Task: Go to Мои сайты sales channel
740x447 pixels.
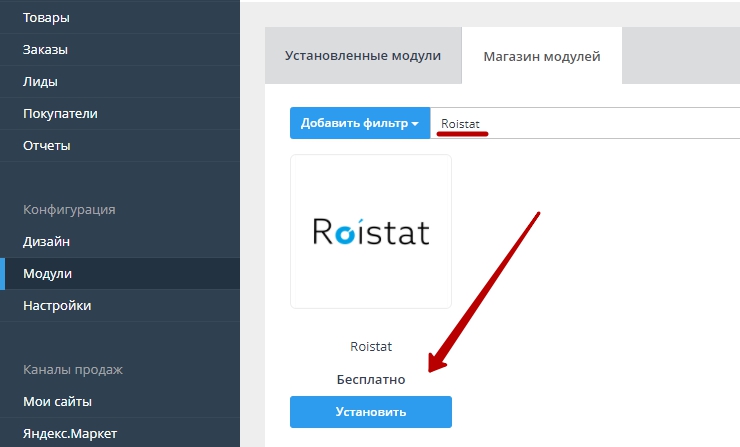Action: point(57,401)
